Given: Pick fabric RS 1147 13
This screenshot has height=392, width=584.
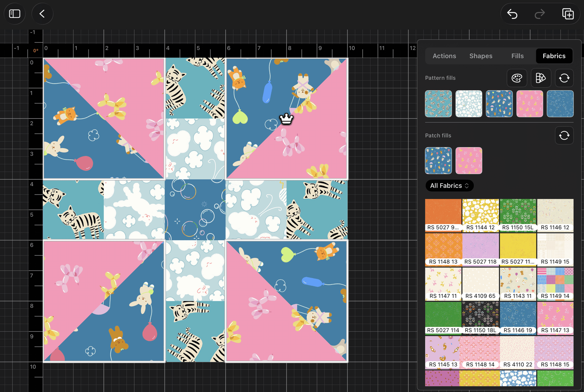Looking at the screenshot, I should [x=555, y=318].
